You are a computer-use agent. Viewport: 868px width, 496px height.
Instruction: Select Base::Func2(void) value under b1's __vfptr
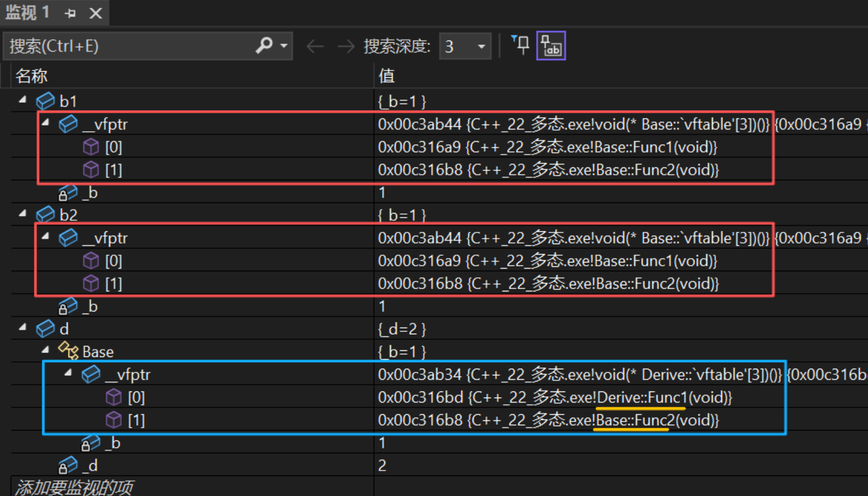pos(548,170)
